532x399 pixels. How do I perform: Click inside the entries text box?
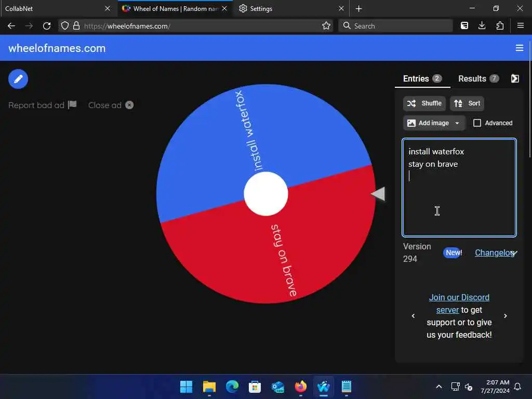[459, 187]
